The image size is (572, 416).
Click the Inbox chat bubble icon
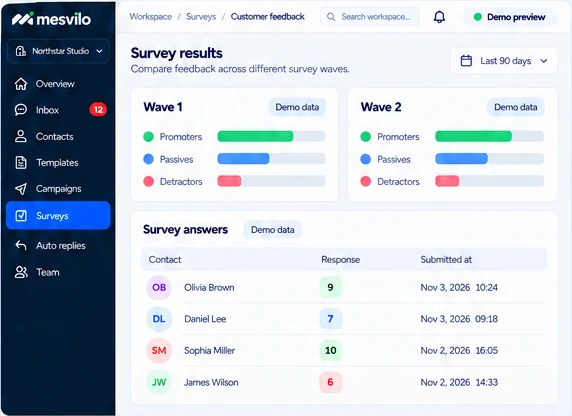click(x=21, y=110)
